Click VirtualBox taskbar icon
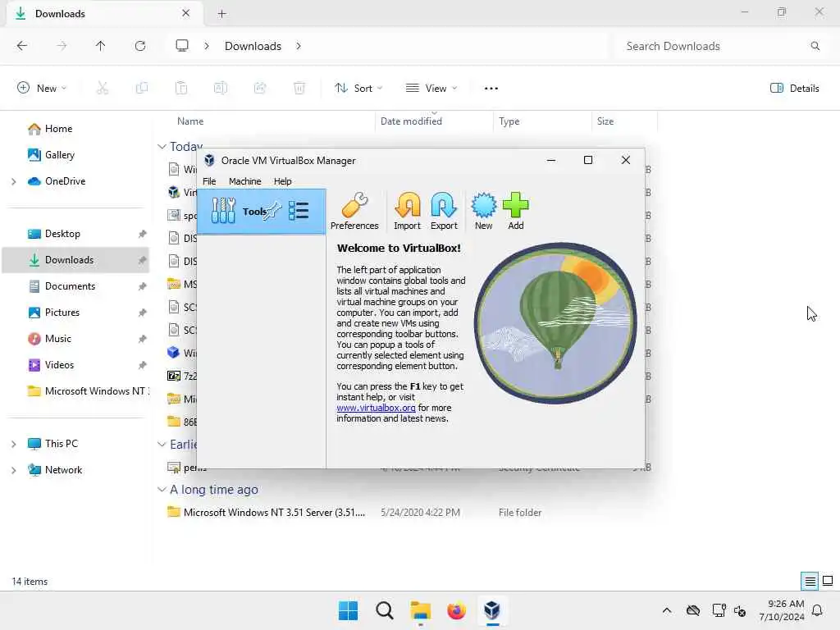 coord(492,610)
